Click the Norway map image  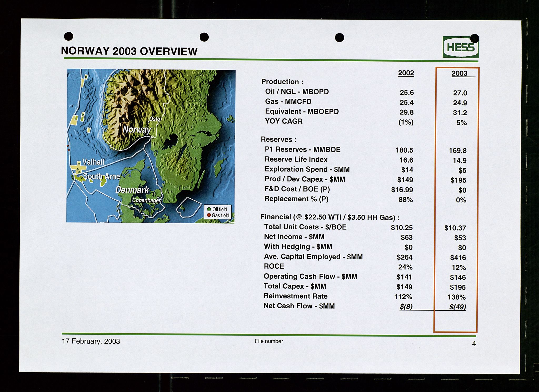click(x=151, y=146)
